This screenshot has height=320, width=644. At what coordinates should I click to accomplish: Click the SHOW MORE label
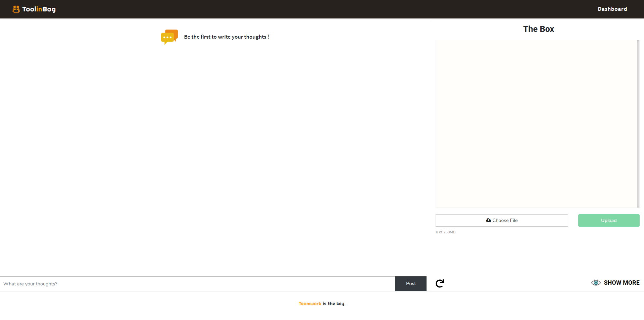point(622,283)
